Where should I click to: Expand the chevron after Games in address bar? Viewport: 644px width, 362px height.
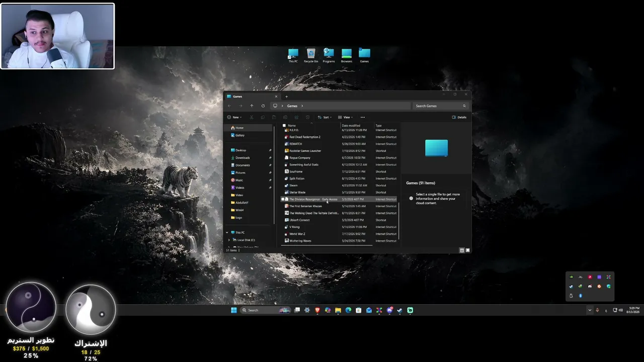coord(302,106)
